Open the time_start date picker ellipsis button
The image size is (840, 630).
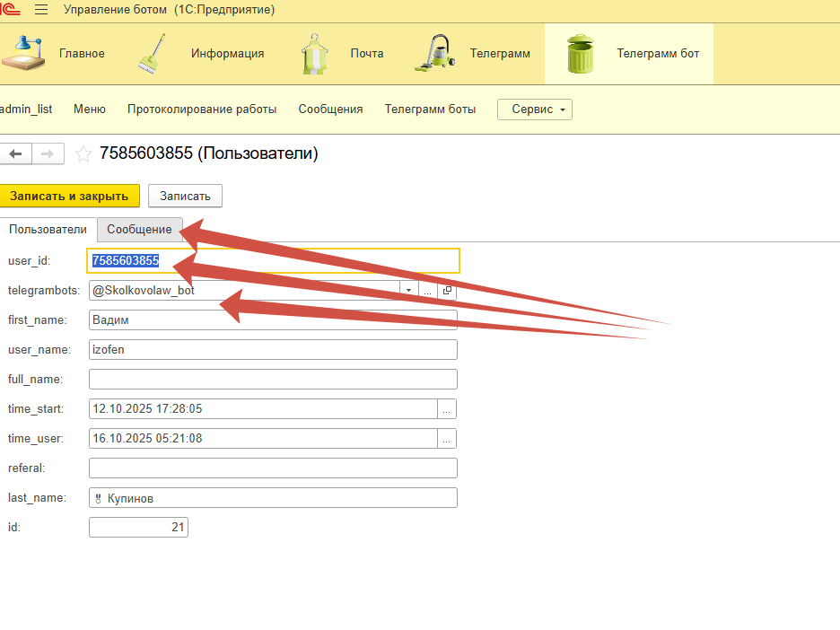pyautogui.click(x=447, y=409)
